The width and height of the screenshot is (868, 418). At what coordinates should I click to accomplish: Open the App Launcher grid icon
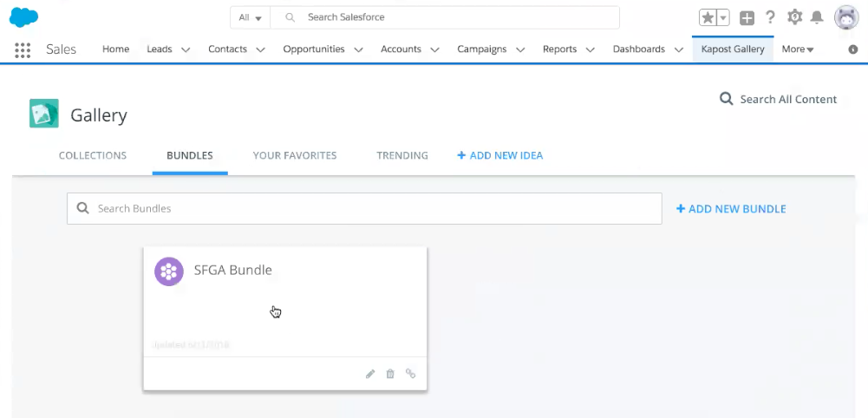23,49
